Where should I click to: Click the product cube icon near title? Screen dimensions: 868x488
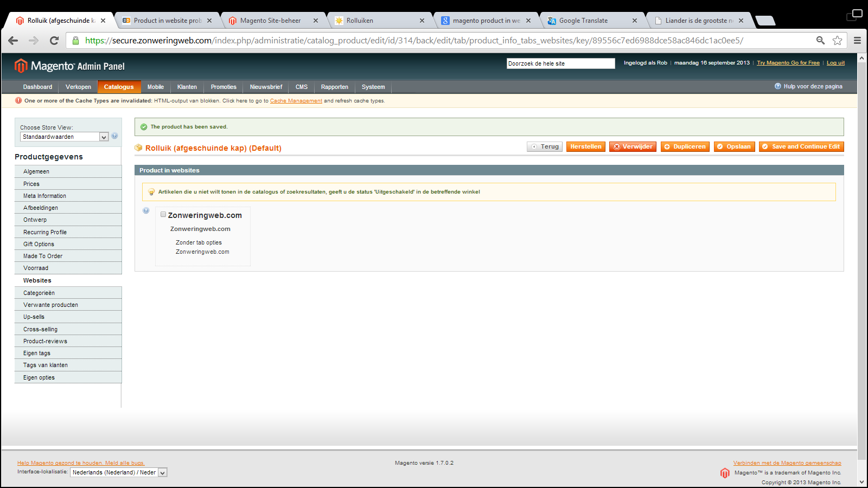[x=138, y=147]
